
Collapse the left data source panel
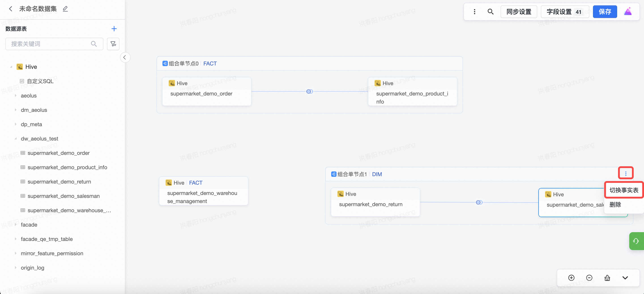pos(125,57)
